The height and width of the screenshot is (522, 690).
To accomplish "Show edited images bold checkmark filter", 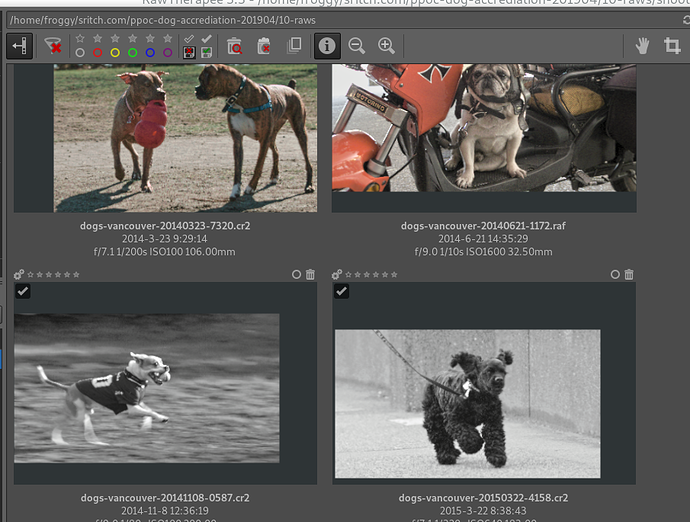I will 206,39.
